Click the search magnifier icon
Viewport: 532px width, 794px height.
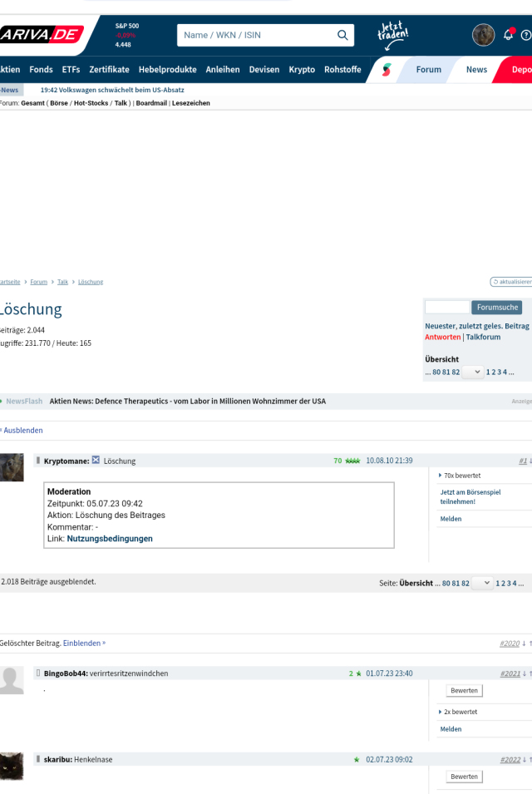(x=342, y=35)
